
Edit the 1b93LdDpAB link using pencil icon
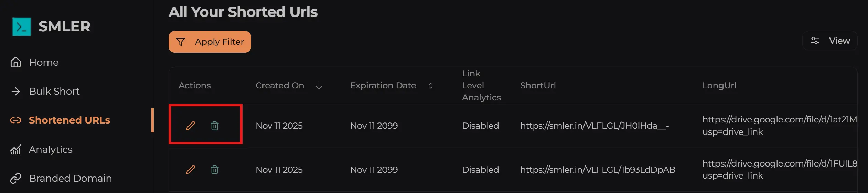191,170
